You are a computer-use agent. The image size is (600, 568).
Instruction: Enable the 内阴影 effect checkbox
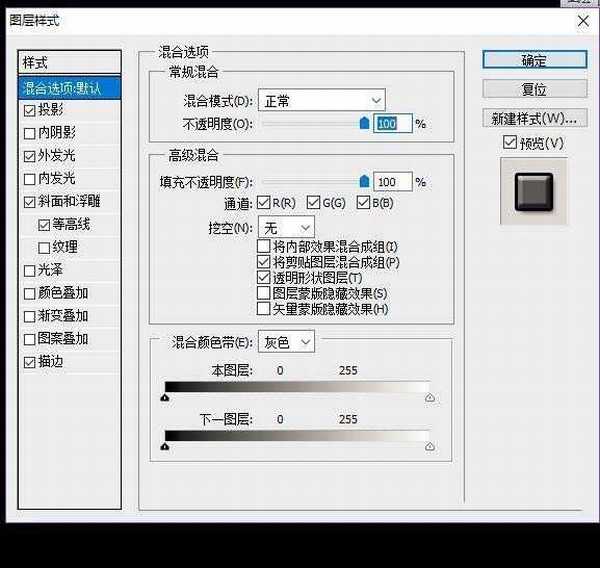[x=29, y=133]
